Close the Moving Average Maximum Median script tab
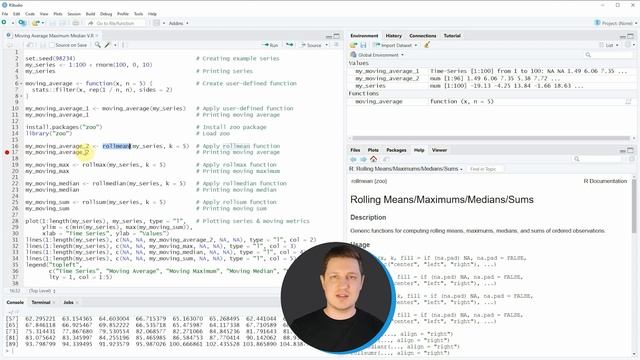640x360 pixels. click(x=97, y=36)
